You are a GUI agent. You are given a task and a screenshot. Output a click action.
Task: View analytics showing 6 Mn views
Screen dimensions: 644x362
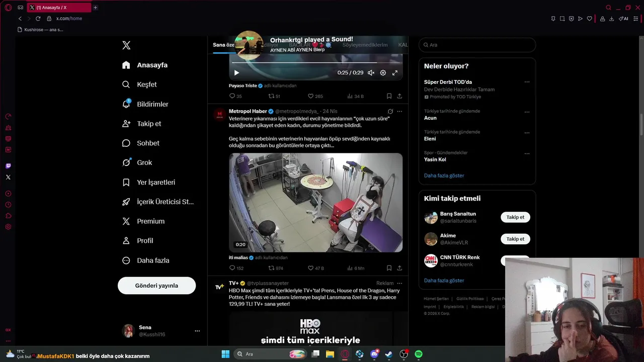[x=356, y=268]
